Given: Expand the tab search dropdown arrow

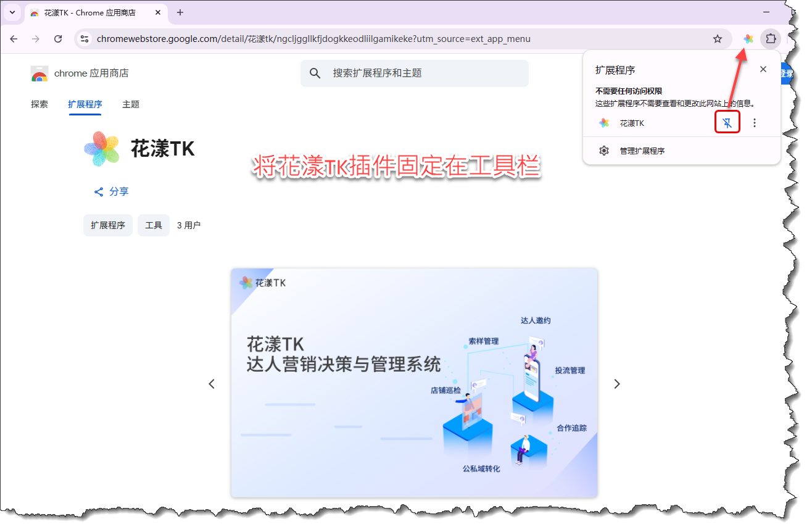Looking at the screenshot, I should 12,12.
